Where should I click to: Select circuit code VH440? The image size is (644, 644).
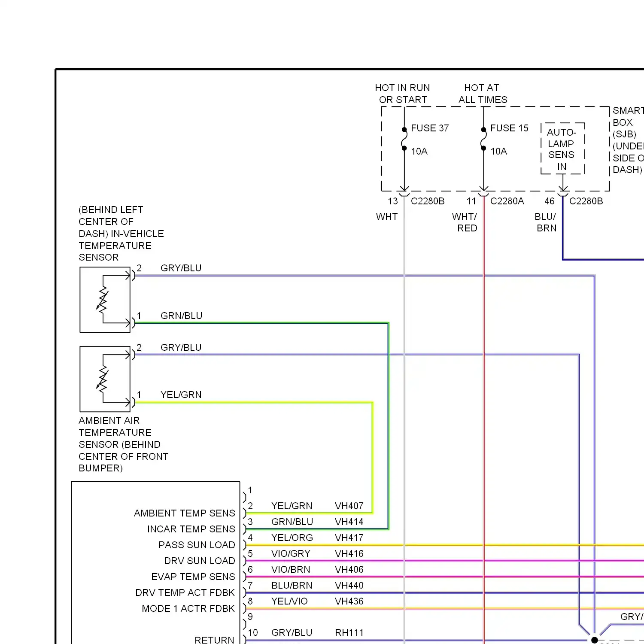click(349, 585)
